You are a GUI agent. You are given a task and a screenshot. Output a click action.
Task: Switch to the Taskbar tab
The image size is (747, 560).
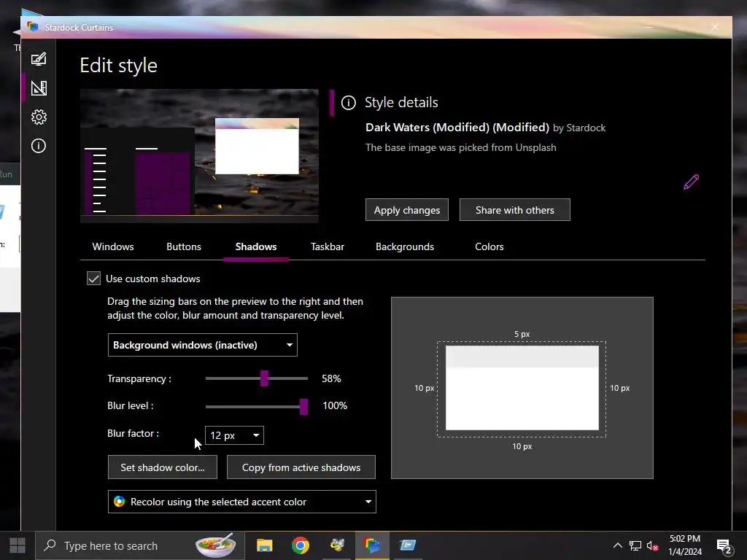pyautogui.click(x=328, y=246)
